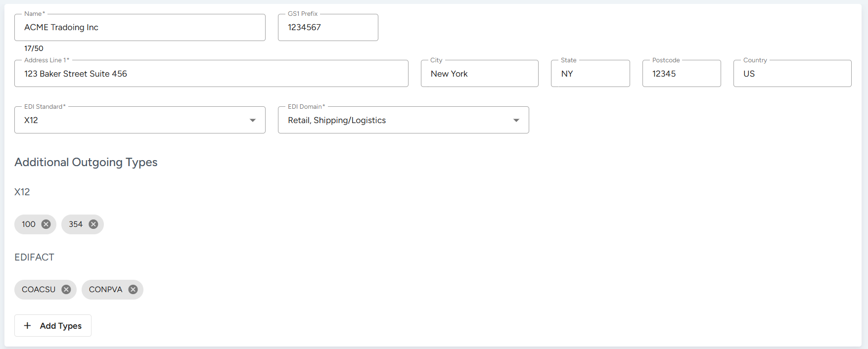
Task: Edit the Postcode field 12345
Action: click(682, 74)
